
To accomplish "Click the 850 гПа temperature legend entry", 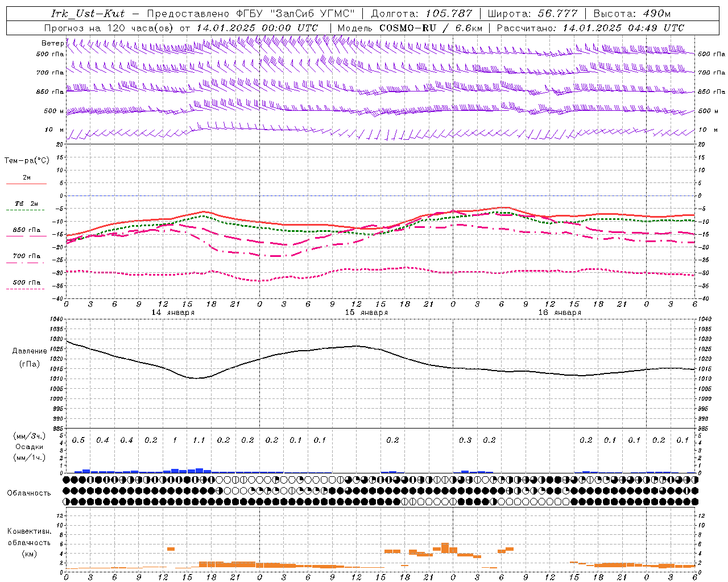I will tap(27, 230).
